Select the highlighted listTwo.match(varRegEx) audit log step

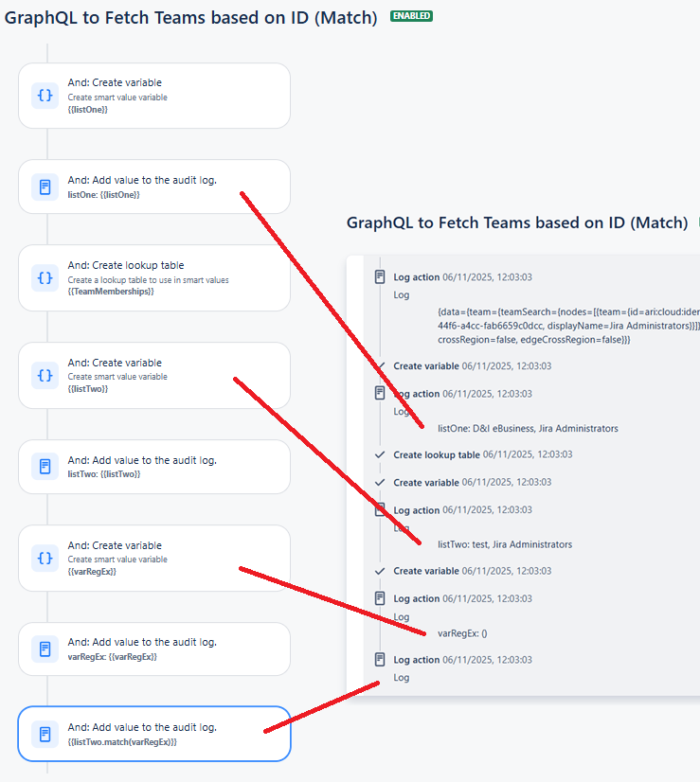(x=154, y=734)
